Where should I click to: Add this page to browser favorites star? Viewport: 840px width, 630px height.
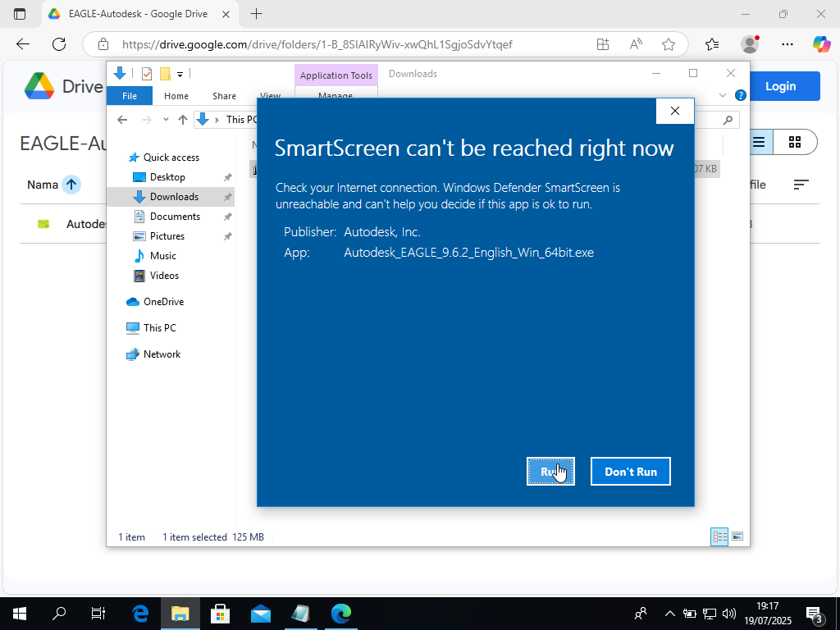pyautogui.click(x=669, y=44)
